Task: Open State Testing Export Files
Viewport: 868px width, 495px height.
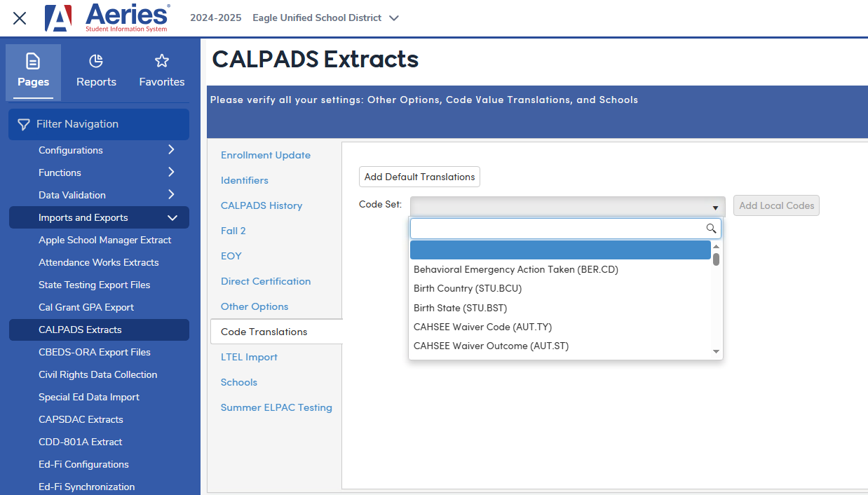Action: (94, 285)
